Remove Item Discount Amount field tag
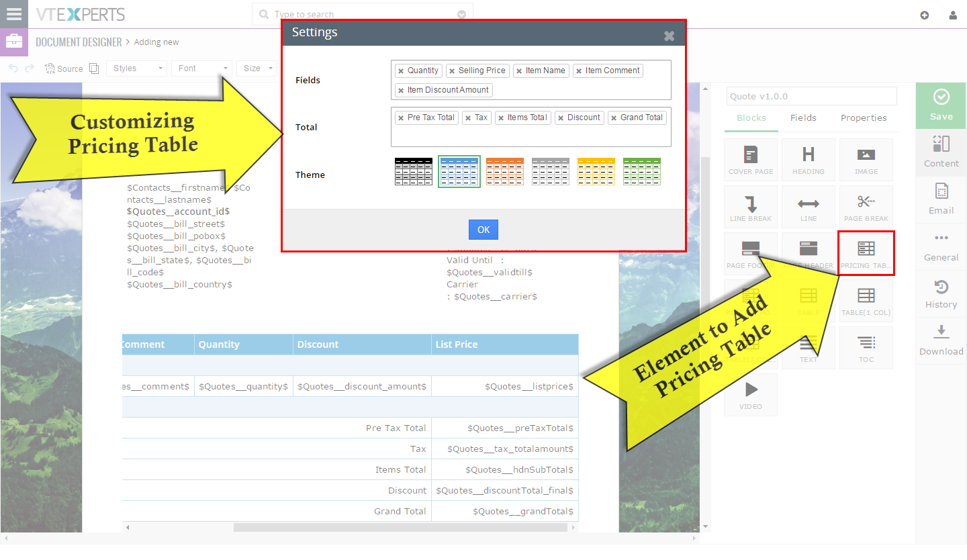This screenshot has width=967, height=560. coord(401,90)
